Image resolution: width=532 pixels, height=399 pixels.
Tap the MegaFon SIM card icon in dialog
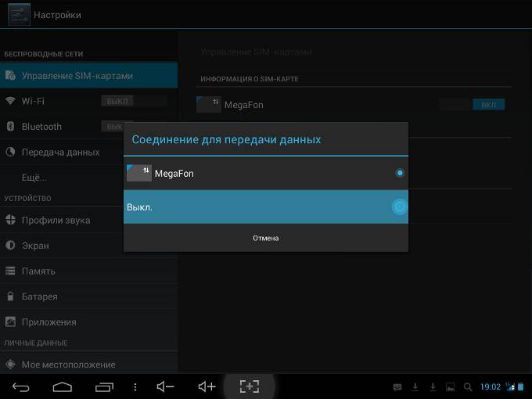click(x=138, y=173)
